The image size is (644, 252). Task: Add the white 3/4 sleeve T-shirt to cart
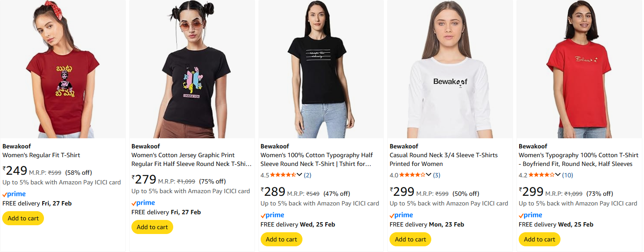tap(411, 239)
